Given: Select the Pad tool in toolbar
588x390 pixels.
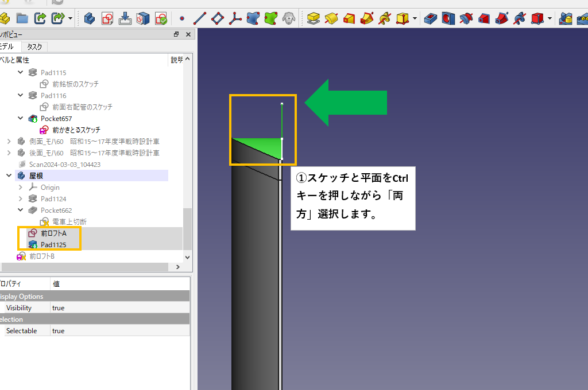Looking at the screenshot, I should (x=313, y=19).
